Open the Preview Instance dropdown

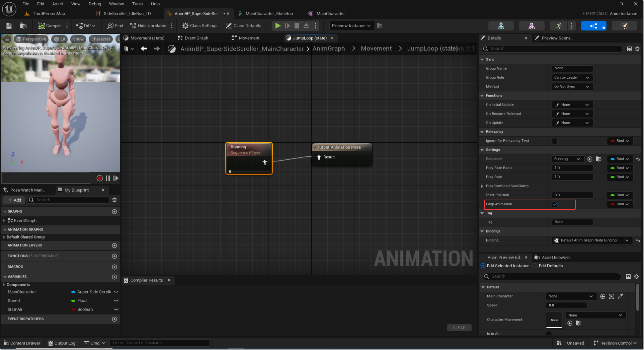[x=351, y=26]
